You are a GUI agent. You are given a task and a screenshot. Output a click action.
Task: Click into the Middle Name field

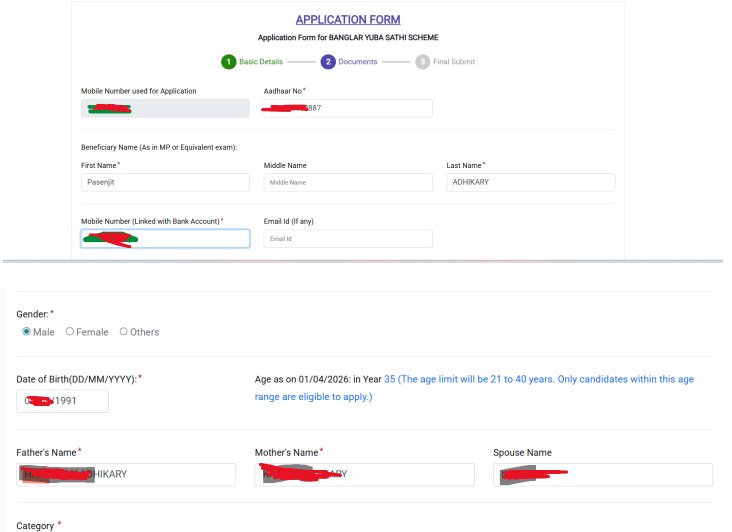pos(348,182)
